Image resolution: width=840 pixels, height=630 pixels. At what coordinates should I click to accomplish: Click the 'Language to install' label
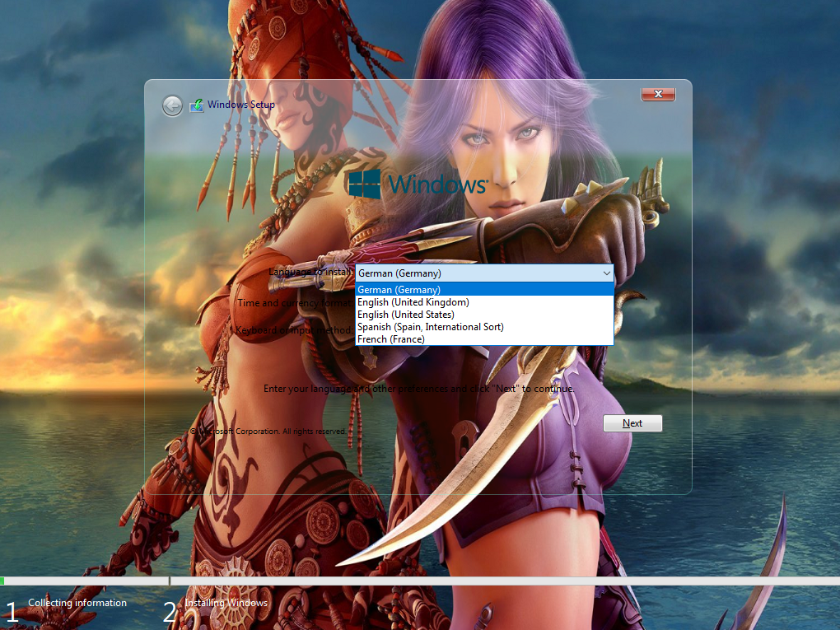click(310, 272)
